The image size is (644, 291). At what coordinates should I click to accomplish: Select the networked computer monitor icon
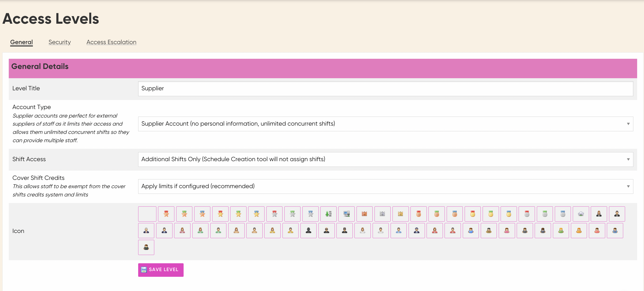pos(347,214)
